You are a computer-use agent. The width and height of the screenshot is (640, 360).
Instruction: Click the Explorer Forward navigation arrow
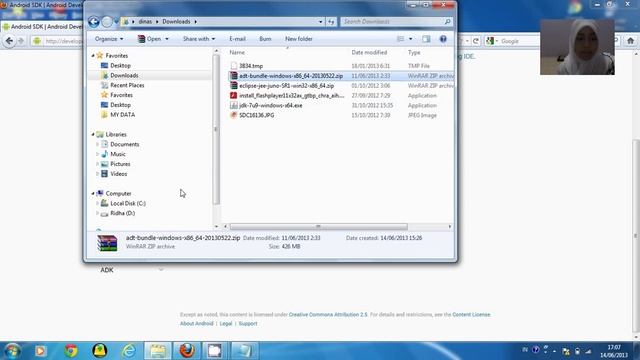[107, 22]
